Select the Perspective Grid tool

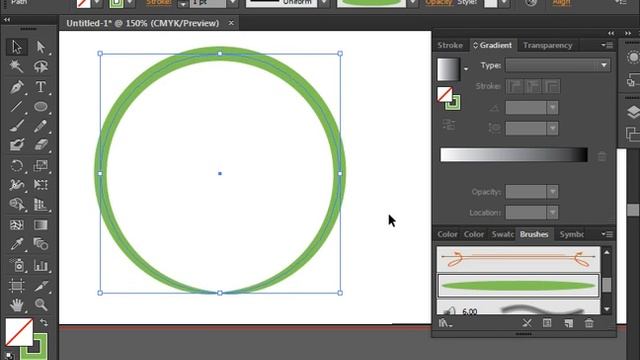(40, 204)
